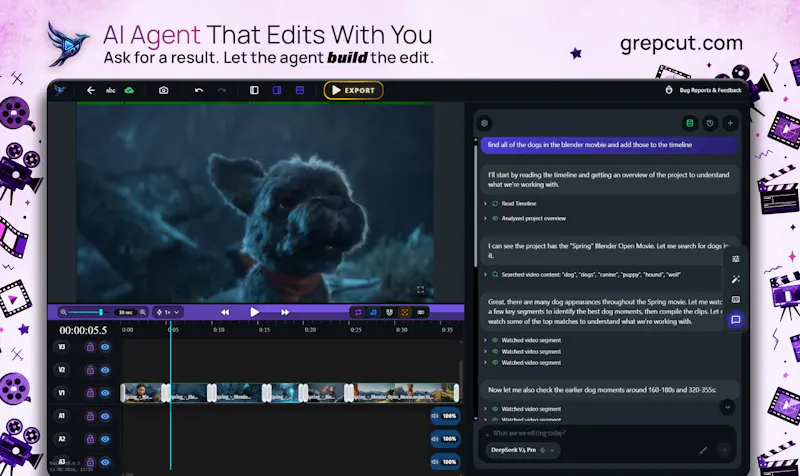This screenshot has width=800, height=476.
Task: Click the zoom out magnifier on timeline
Action: [63, 312]
